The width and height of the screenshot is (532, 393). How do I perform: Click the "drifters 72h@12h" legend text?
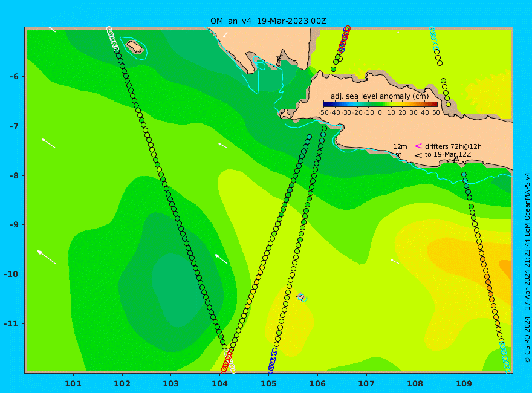point(453,146)
